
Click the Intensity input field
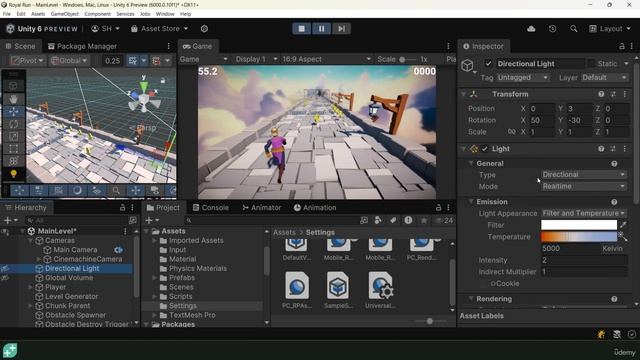(x=584, y=260)
